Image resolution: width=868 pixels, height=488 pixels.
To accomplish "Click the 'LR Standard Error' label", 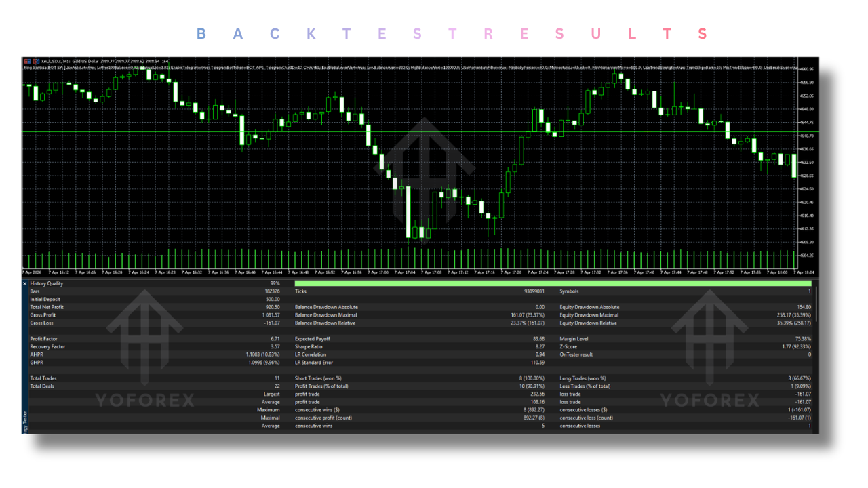I will tap(315, 363).
